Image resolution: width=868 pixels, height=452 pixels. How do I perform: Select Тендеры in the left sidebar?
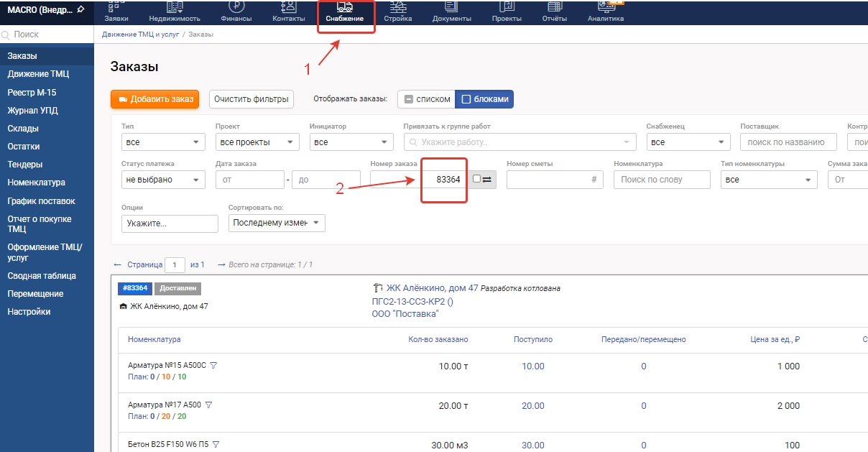(x=25, y=165)
